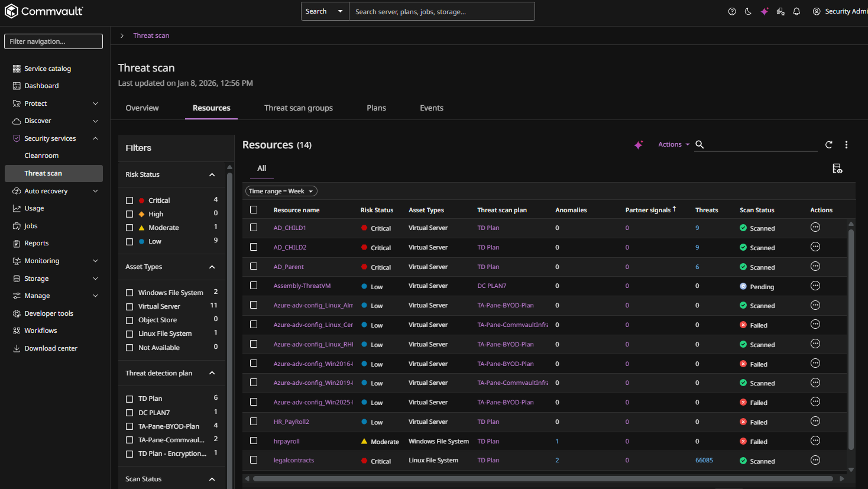The width and height of the screenshot is (868, 489).
Task: Open the AI assistant sparkle icon
Action: point(765,11)
